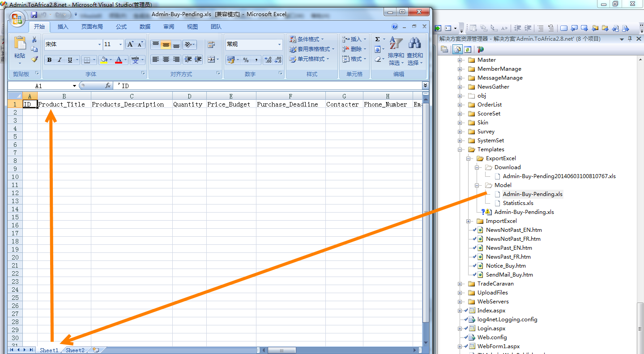Switch to the 插入 ribbon tab
Image resolution: width=644 pixels, height=354 pixels.
[63, 27]
